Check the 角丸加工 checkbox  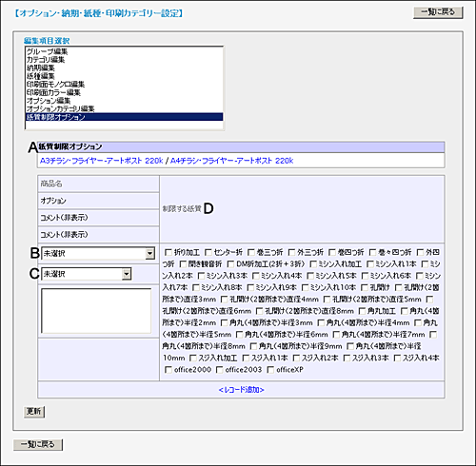[362, 311]
